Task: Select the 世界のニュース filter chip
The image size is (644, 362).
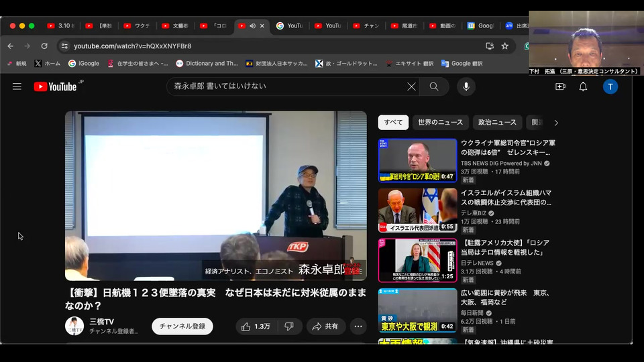Action: (440, 122)
